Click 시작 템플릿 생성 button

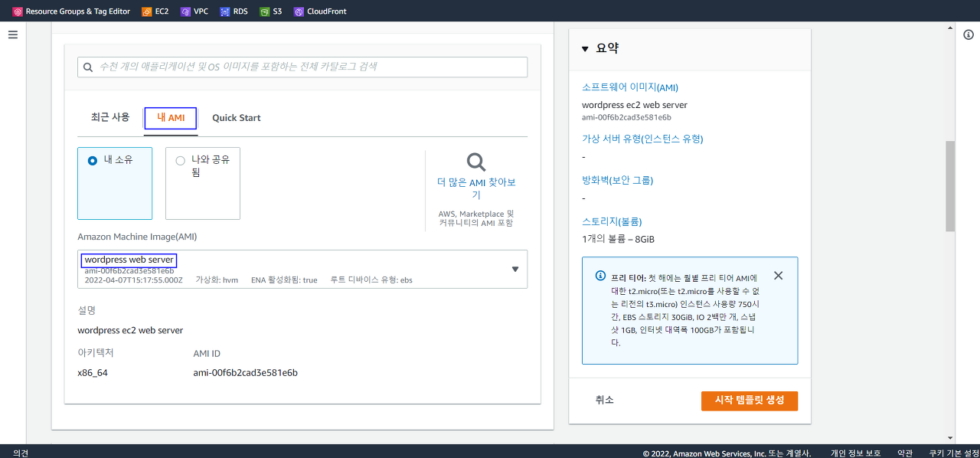pyautogui.click(x=750, y=401)
